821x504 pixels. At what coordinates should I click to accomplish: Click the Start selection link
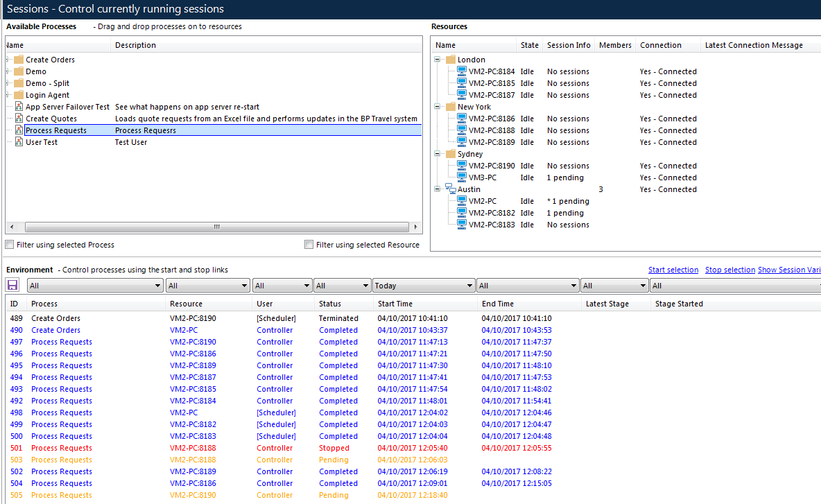point(673,270)
